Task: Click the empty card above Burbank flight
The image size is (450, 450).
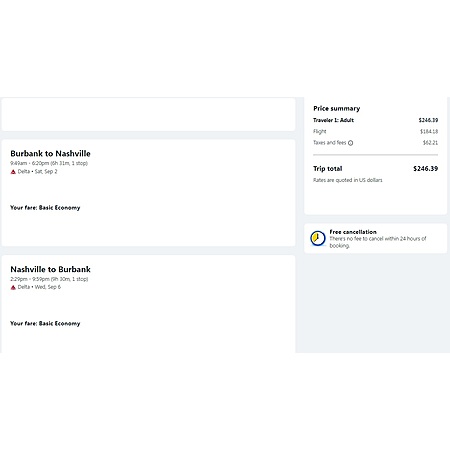Action: click(x=148, y=114)
